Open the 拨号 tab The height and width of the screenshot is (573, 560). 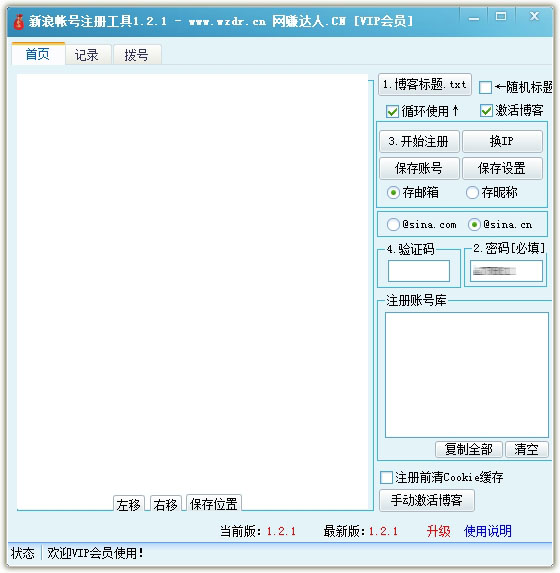point(137,55)
